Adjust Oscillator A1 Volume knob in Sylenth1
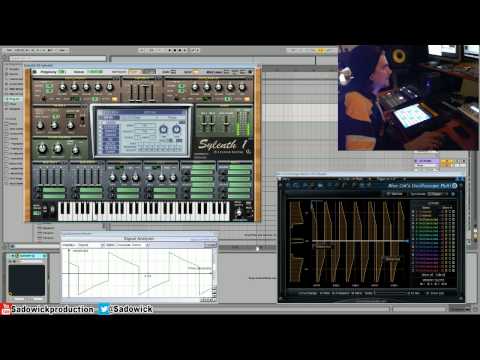 coord(63,88)
